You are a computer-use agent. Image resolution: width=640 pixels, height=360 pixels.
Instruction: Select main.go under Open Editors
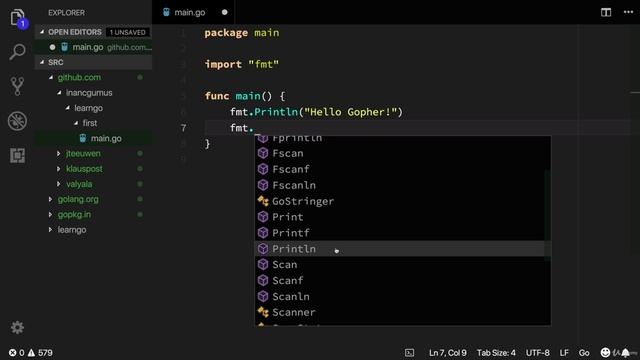click(93, 47)
